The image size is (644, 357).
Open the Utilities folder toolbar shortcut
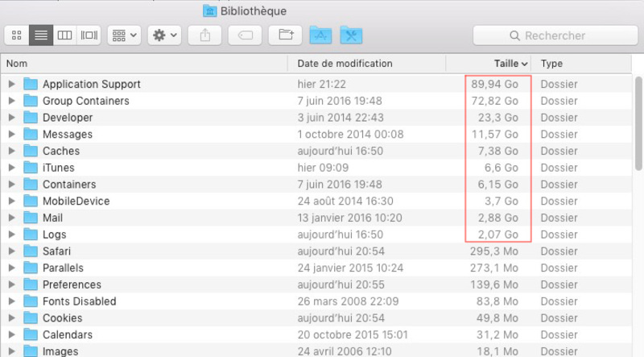point(351,35)
